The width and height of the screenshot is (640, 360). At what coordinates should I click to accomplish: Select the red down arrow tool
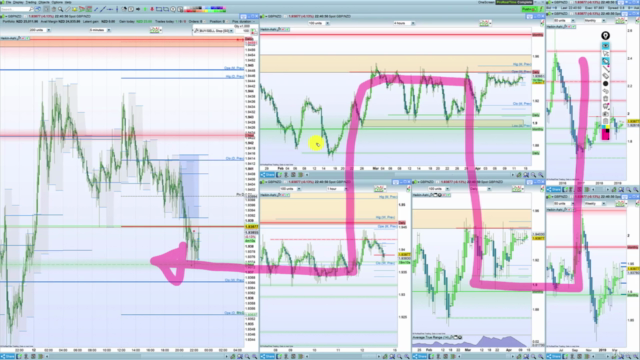(x=152, y=9)
